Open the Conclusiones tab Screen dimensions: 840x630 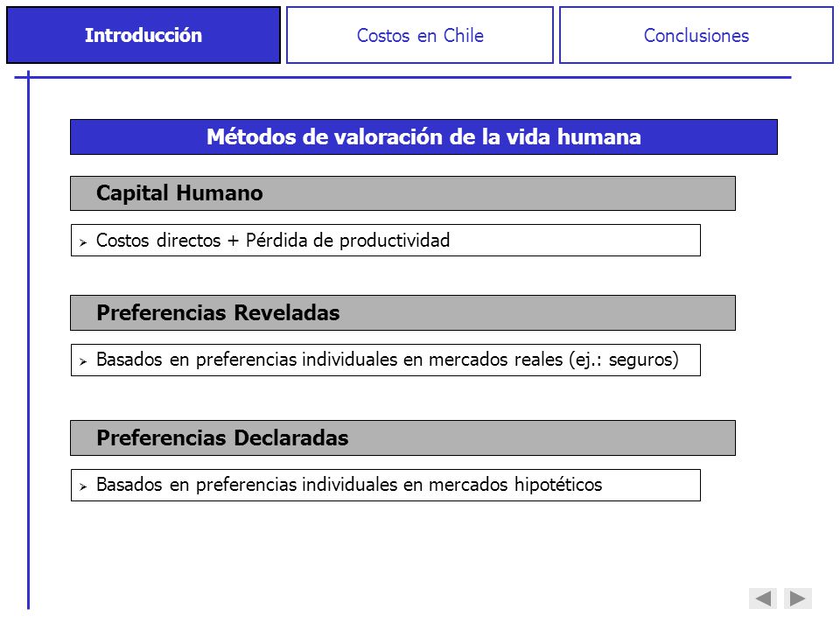pyautogui.click(x=696, y=35)
